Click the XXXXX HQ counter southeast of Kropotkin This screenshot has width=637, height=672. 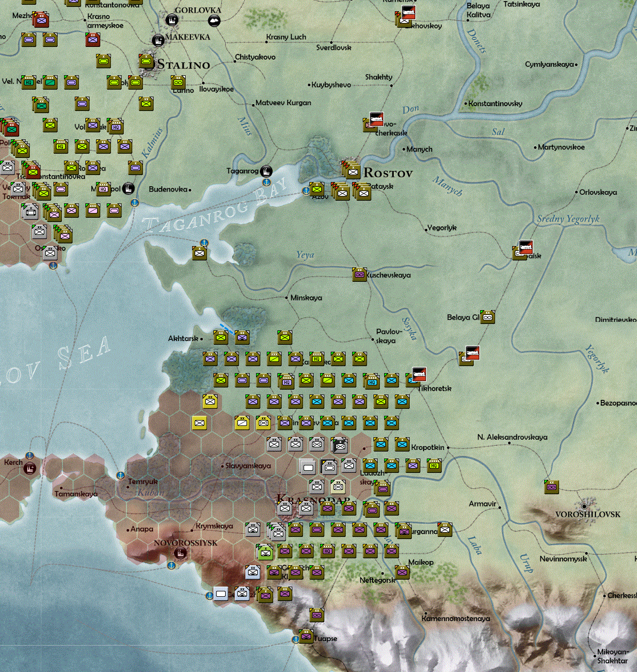[x=434, y=465]
